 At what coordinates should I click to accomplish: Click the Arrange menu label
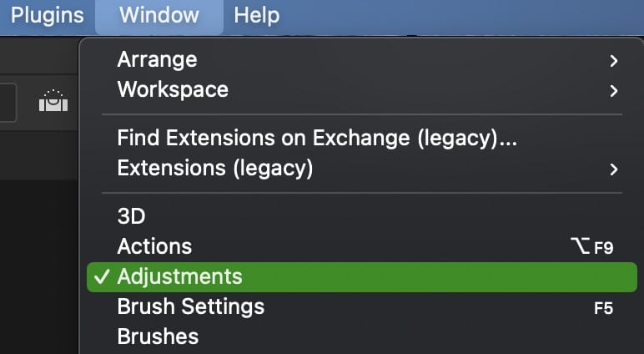click(157, 60)
